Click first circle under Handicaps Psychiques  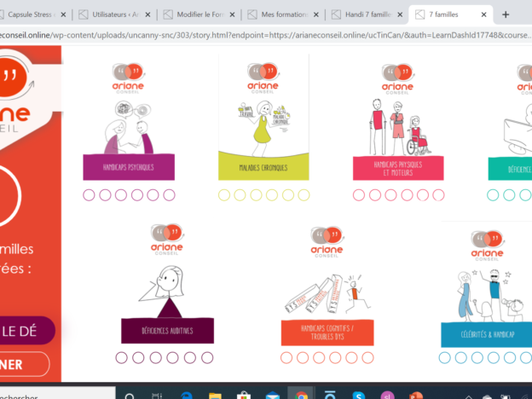[x=90, y=195]
